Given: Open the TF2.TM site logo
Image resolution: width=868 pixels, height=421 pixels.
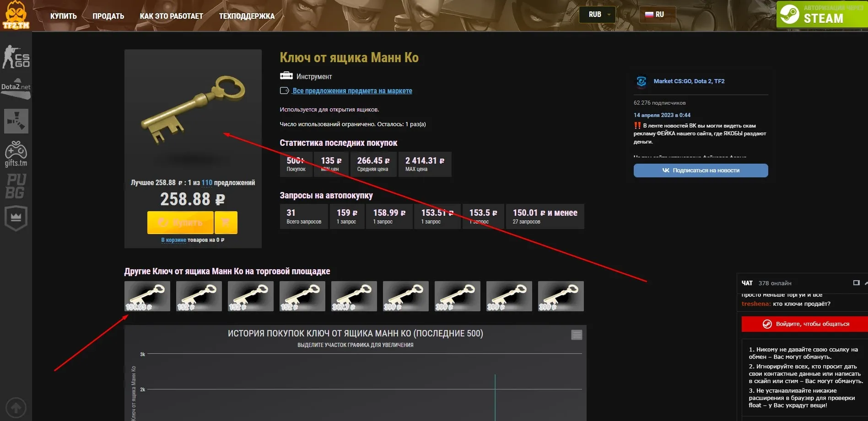Looking at the screenshot, I should click(x=16, y=15).
